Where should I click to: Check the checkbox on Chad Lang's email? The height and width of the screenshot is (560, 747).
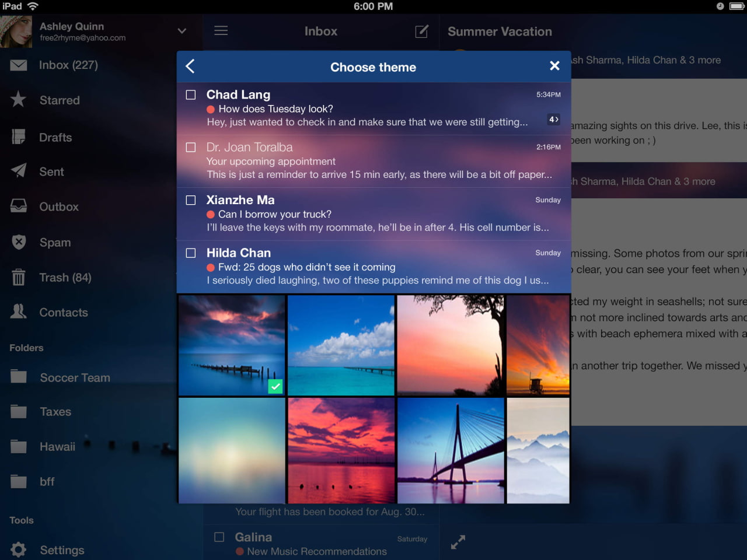pyautogui.click(x=190, y=94)
